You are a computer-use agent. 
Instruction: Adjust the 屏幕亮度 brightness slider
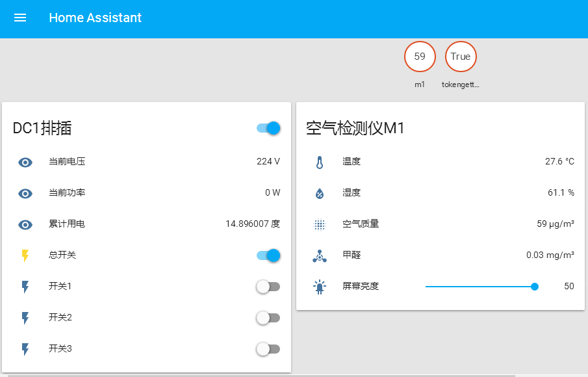tap(482, 287)
